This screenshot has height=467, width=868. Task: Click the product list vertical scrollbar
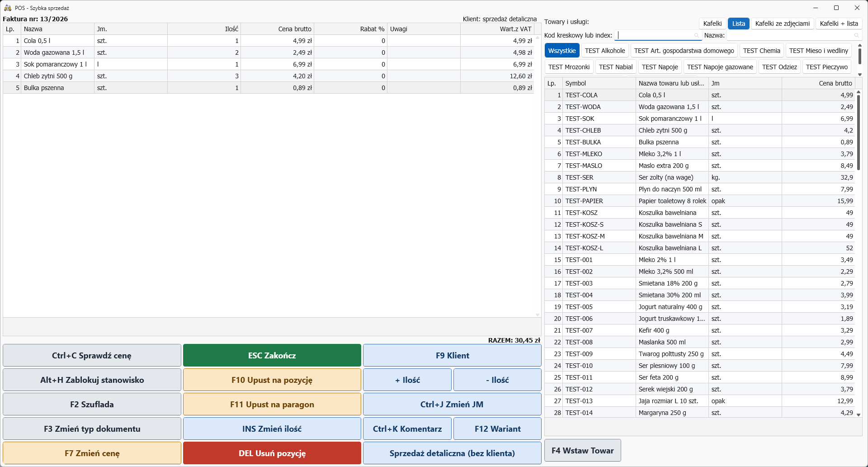coord(859,253)
